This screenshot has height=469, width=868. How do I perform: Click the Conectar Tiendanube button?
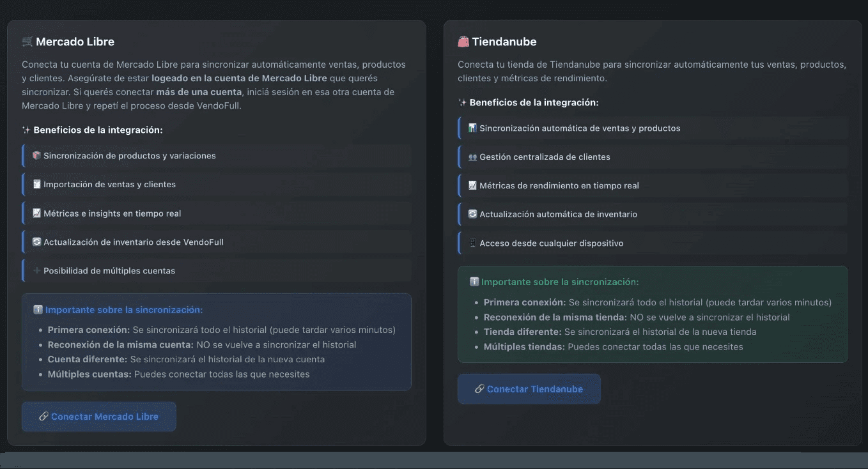coord(529,389)
